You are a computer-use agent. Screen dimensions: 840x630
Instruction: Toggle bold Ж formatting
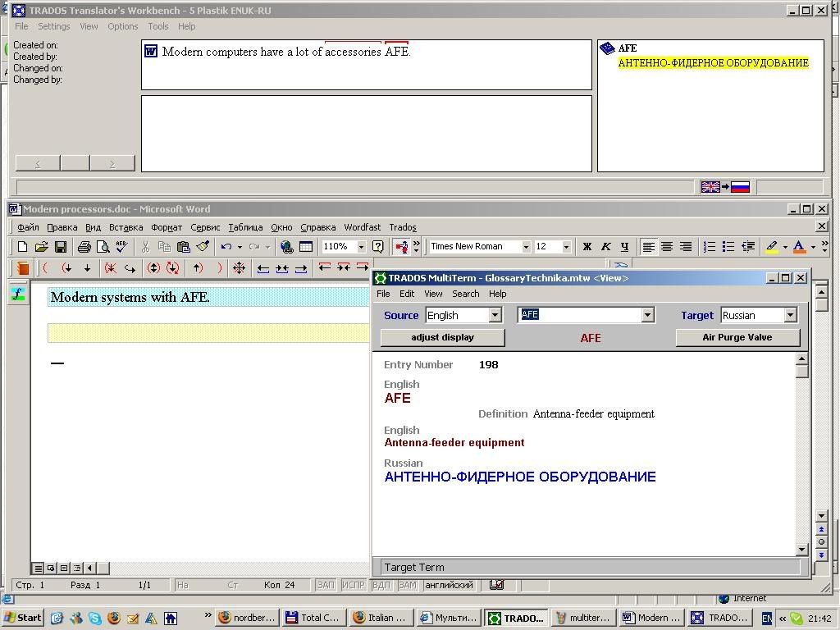pyautogui.click(x=587, y=246)
